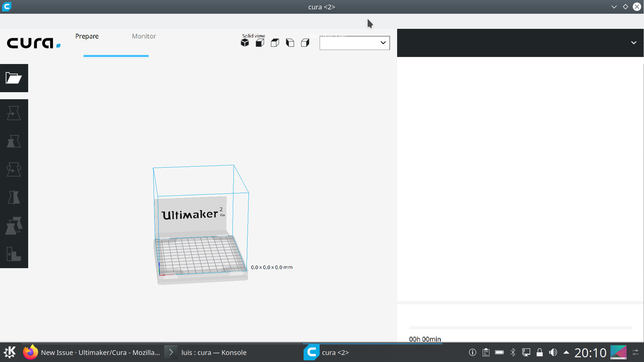This screenshot has width=644, height=362.
Task: Show hidden tray icons arrow
Action: point(566,352)
